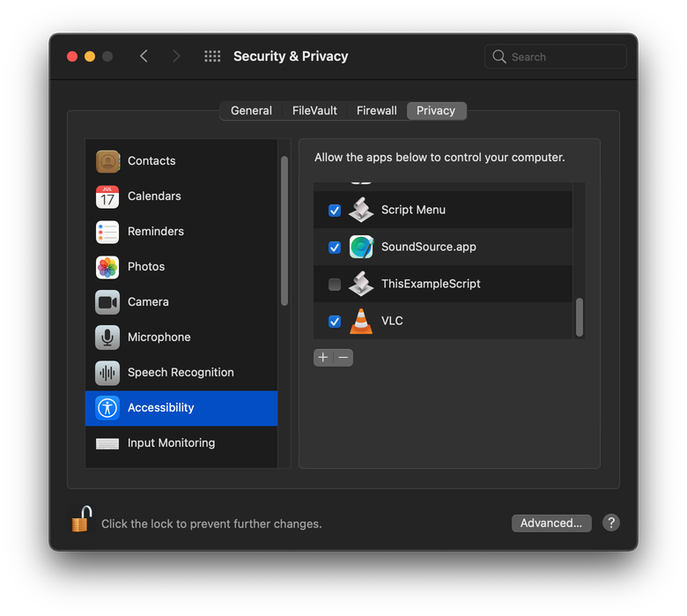Select the ThisExampleScript name text
Screen dimensions: 687x616
[x=431, y=284]
